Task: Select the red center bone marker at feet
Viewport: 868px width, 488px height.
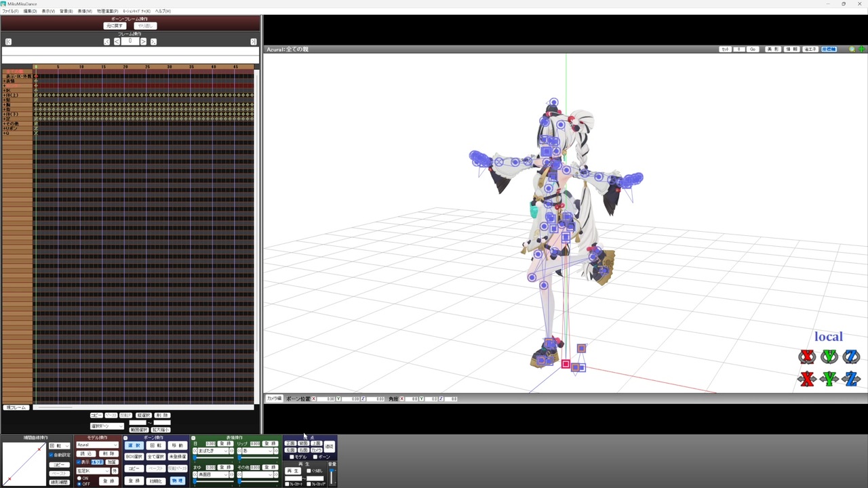Action: click(x=566, y=364)
